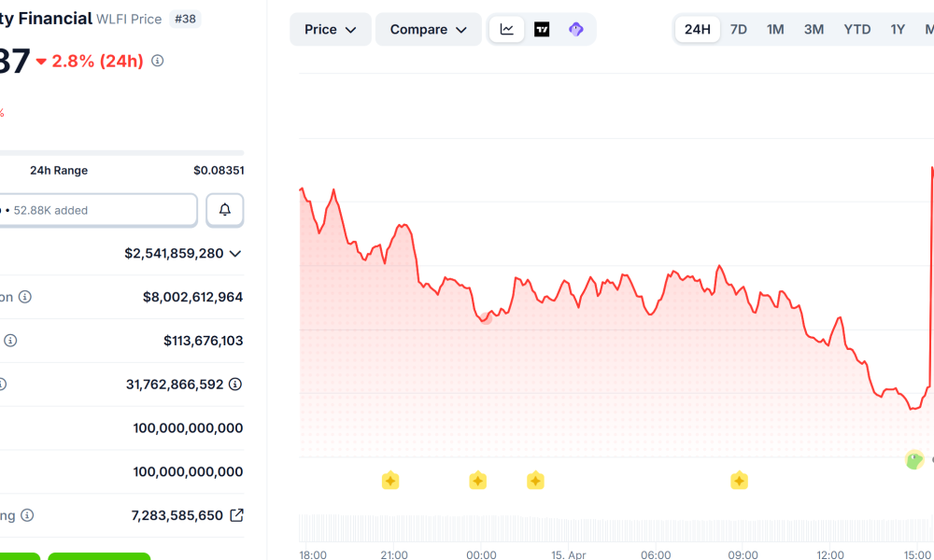
Task: Open the purple dynamic chart icon
Action: pos(576,29)
